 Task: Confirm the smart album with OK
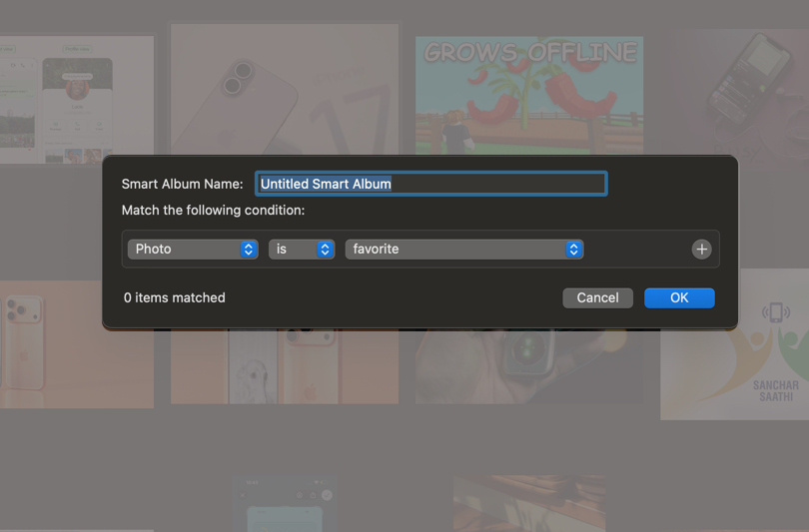point(679,298)
